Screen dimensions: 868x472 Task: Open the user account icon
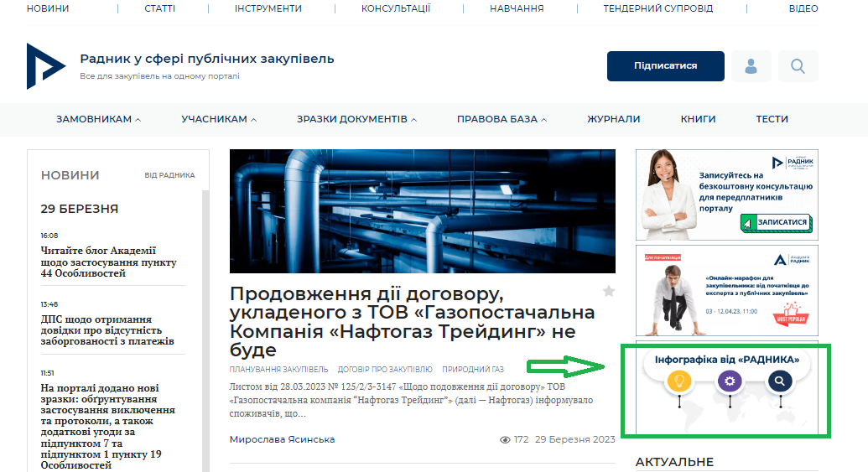[x=751, y=66]
